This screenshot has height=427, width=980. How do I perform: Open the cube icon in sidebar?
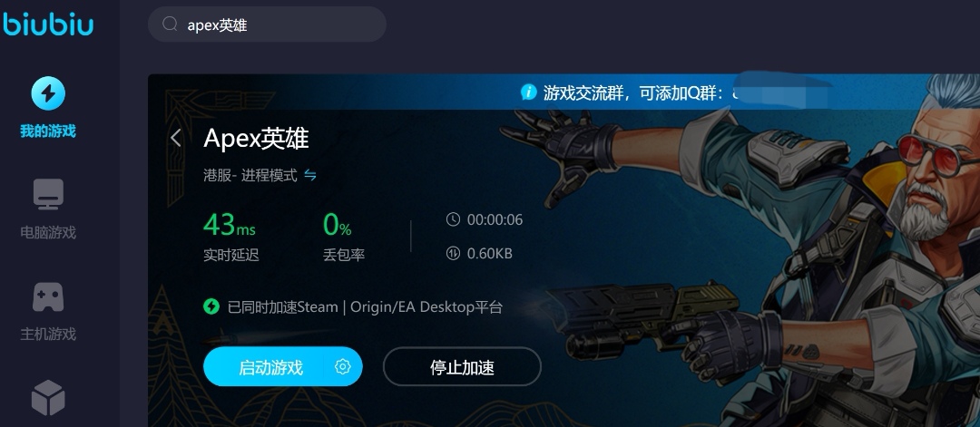pyautogui.click(x=48, y=398)
